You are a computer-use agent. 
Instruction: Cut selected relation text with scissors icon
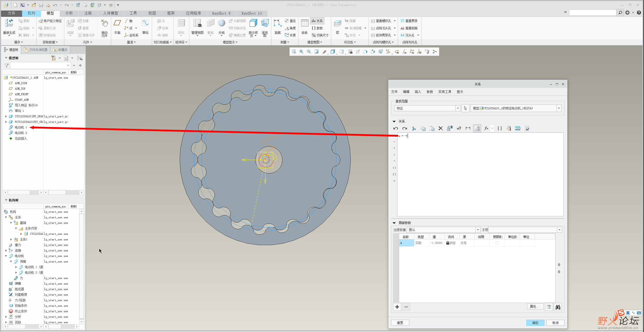click(x=414, y=128)
